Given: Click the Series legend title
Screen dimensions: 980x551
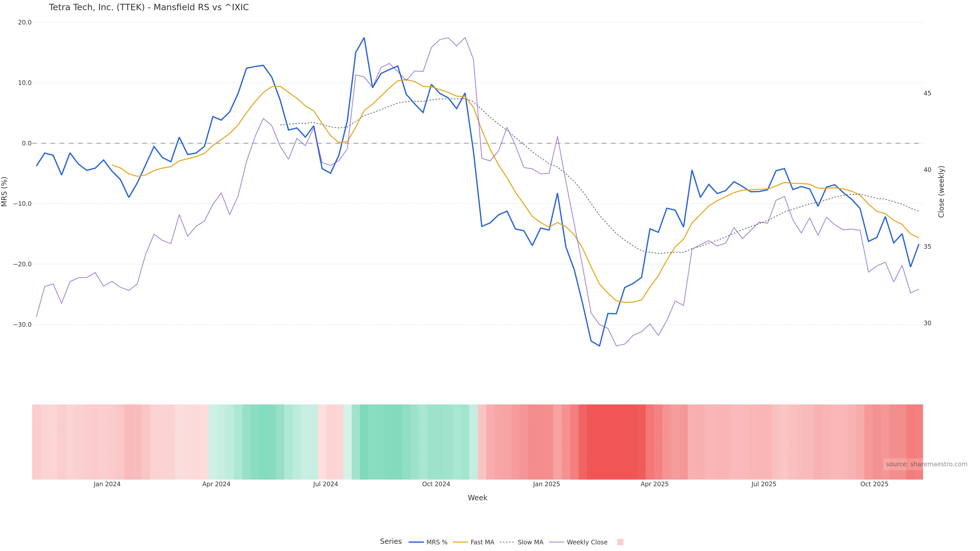Looking at the screenshot, I should (x=391, y=542).
